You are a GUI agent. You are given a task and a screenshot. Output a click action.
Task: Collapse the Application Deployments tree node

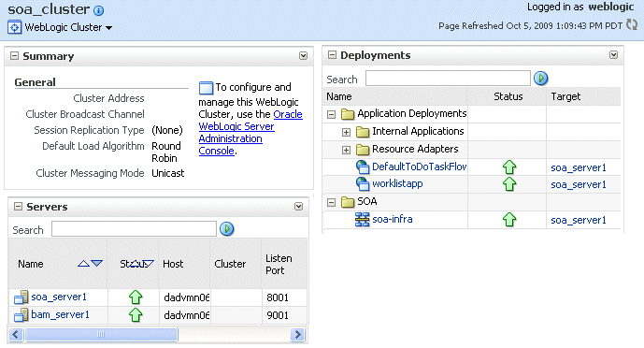click(332, 115)
